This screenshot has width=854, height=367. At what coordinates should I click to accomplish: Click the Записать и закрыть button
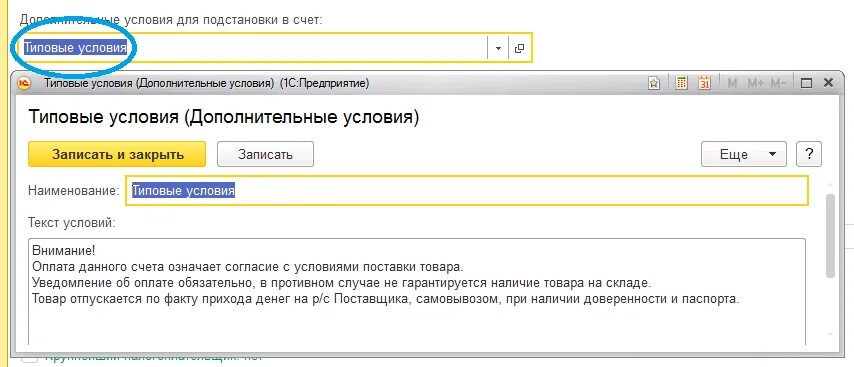(x=117, y=154)
